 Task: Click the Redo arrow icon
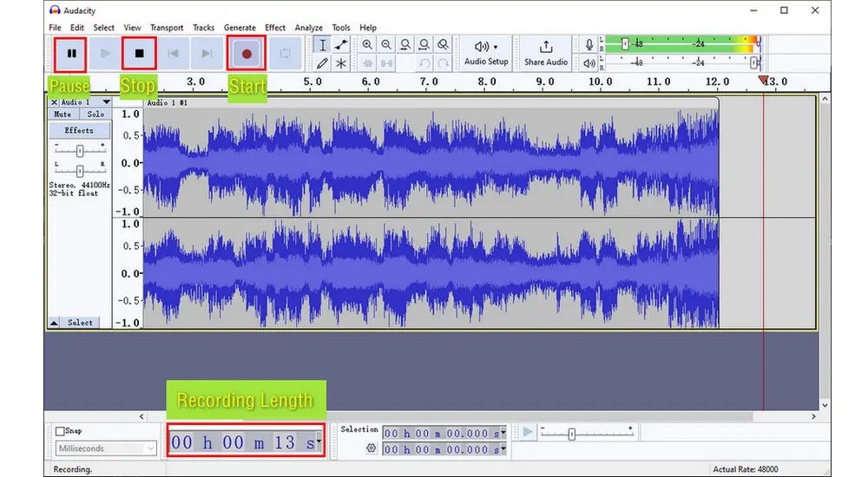(443, 63)
